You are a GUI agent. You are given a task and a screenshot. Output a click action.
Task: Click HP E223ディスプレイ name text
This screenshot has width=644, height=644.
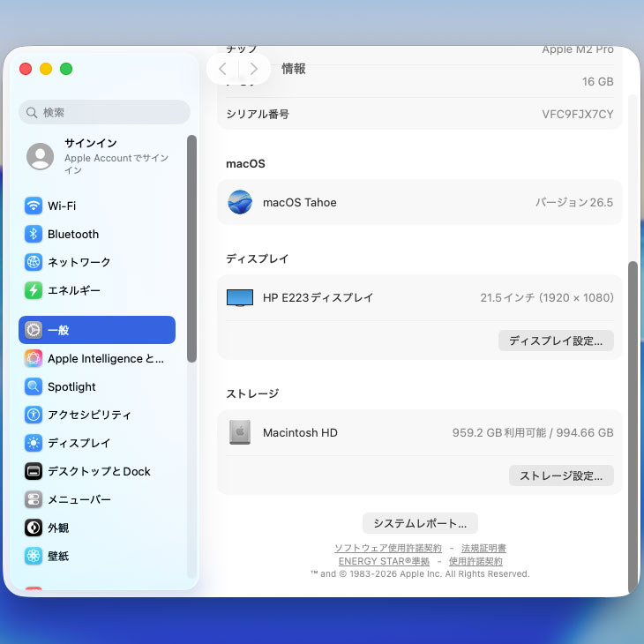(x=318, y=298)
